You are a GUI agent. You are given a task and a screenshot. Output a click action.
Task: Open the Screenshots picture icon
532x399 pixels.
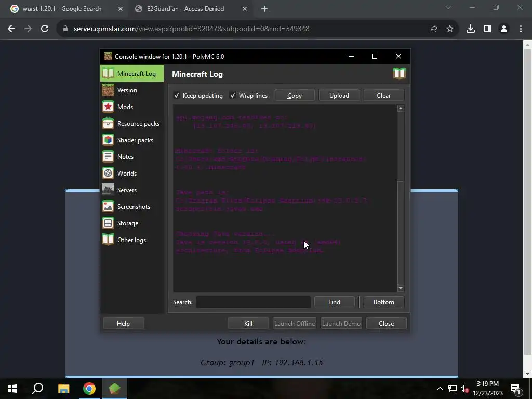pyautogui.click(x=108, y=206)
